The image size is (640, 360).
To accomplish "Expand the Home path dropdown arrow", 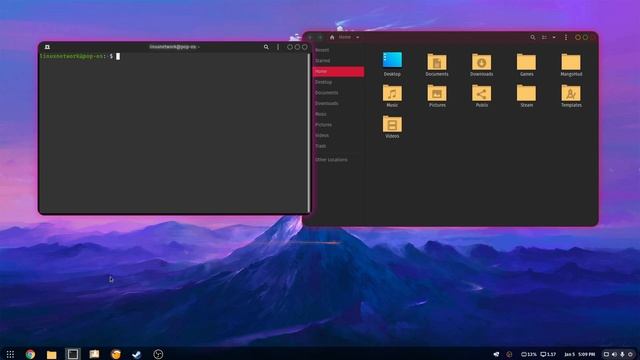I will click(358, 37).
